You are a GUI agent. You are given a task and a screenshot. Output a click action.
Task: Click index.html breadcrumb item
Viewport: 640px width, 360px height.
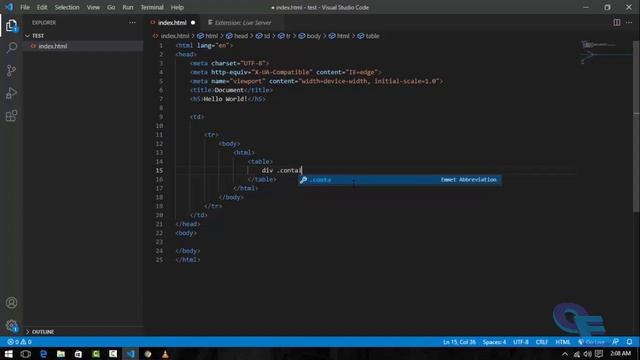click(175, 36)
